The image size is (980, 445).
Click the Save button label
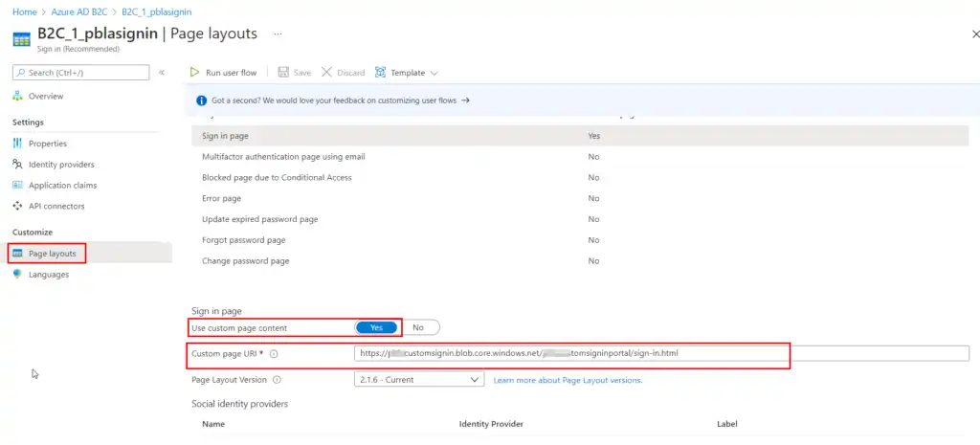302,73
